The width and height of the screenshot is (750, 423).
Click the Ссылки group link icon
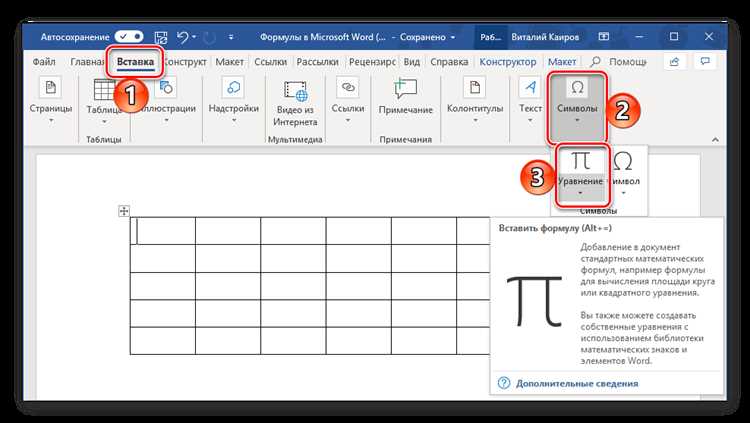[348, 88]
